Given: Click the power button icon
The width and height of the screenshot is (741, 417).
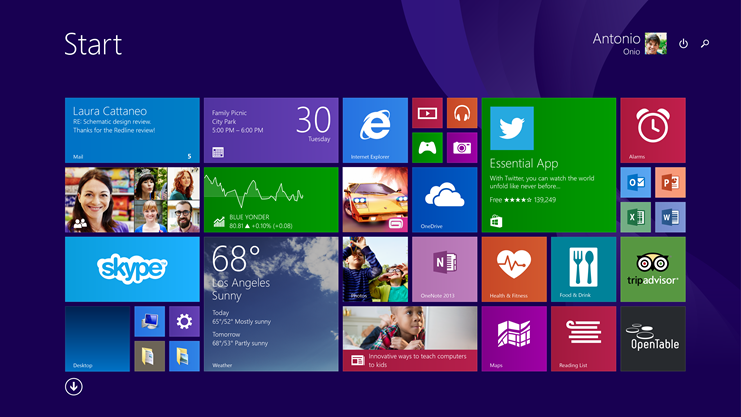Looking at the screenshot, I should tap(684, 44).
